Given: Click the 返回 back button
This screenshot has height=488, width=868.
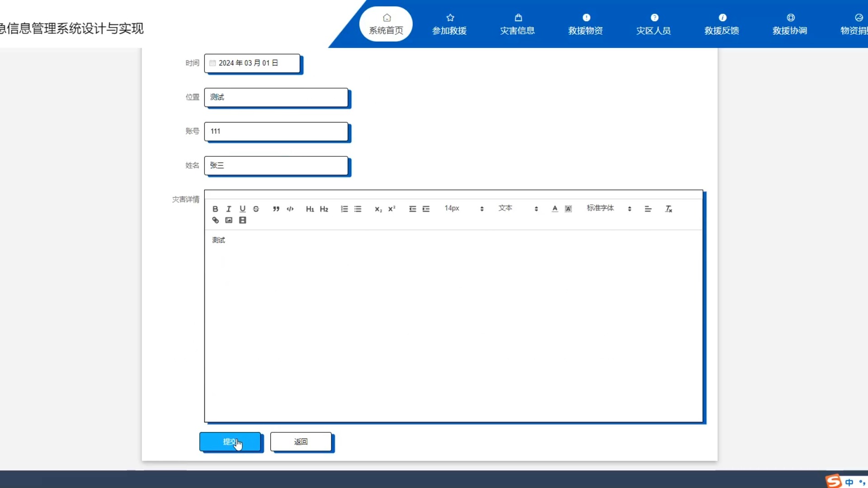Looking at the screenshot, I should (x=301, y=441).
